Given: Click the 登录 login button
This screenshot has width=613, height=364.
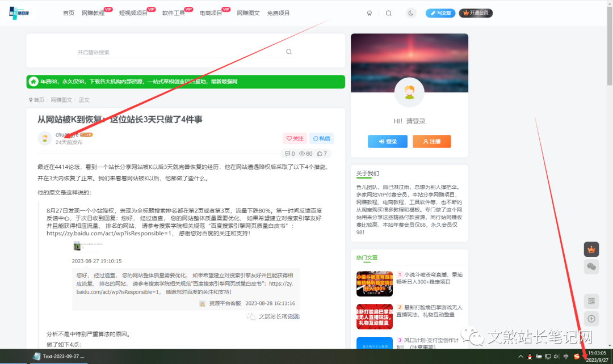Looking at the screenshot, I should click(388, 141).
